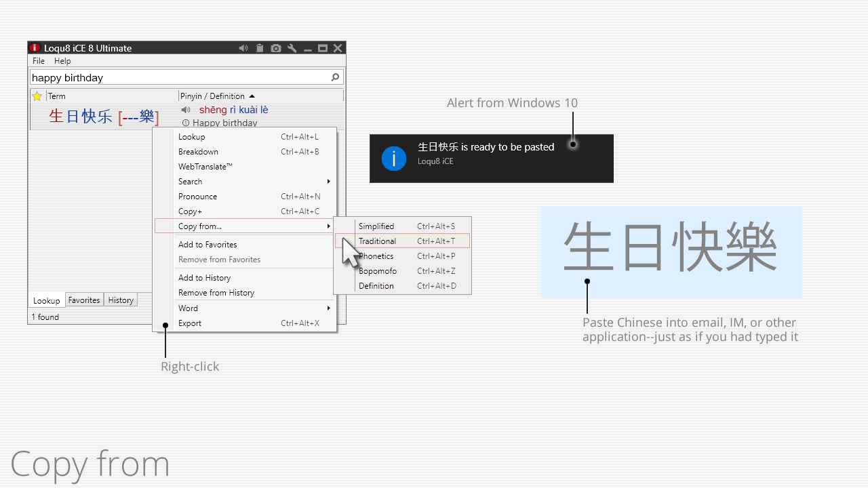The image size is (868, 488).
Task: Click the red Loqu8 app logo icon
Action: click(35, 48)
